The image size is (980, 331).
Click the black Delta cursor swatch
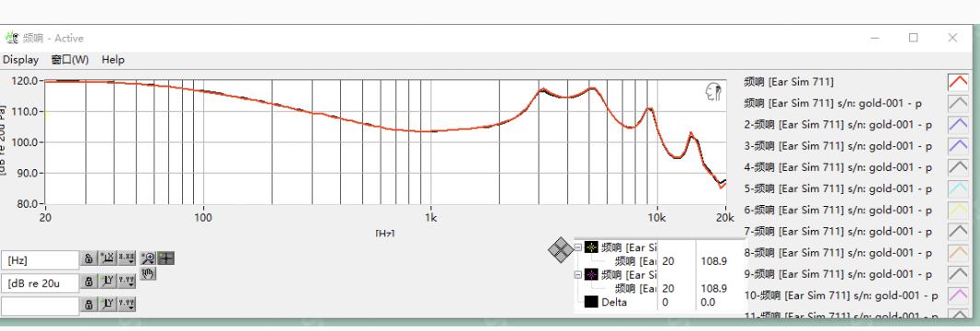coord(591,302)
